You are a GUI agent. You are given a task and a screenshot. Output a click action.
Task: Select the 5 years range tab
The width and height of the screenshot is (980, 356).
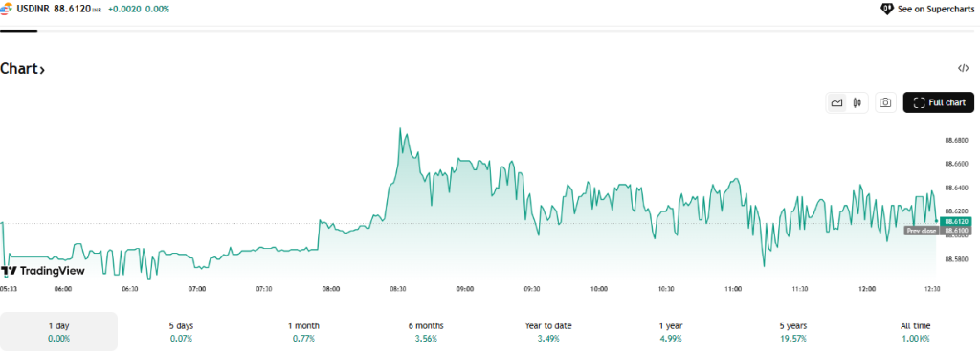click(x=793, y=332)
